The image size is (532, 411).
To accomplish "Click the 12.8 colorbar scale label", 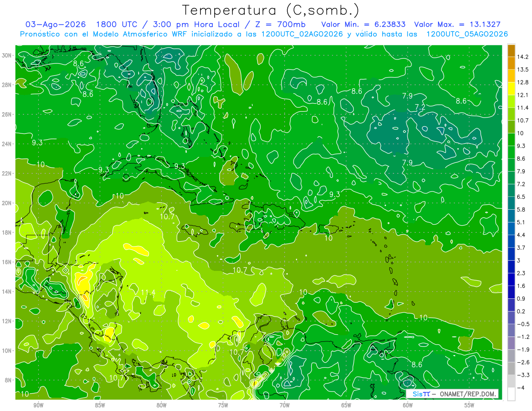I will click(x=523, y=82).
